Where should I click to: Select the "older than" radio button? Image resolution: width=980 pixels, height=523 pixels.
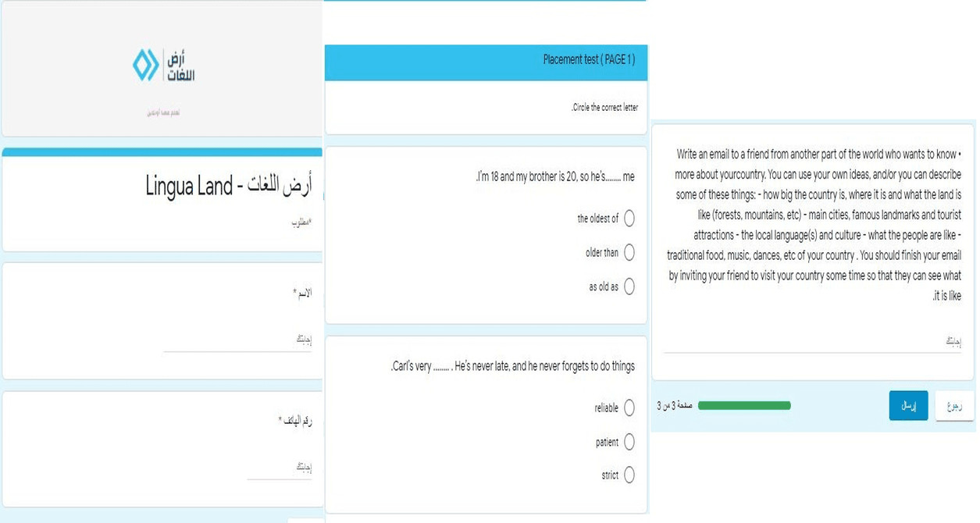[x=629, y=253]
